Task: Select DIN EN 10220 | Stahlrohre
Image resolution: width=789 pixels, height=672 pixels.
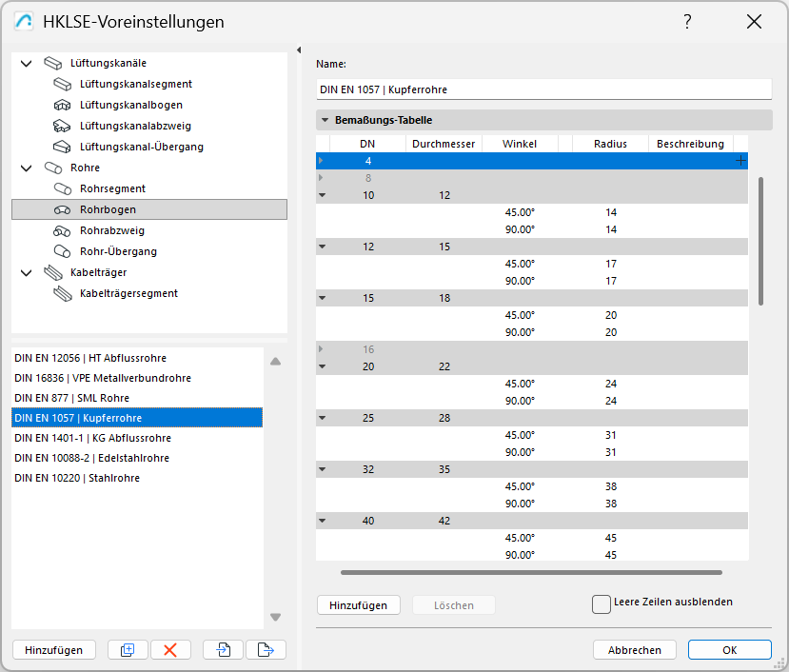Action: click(x=137, y=478)
